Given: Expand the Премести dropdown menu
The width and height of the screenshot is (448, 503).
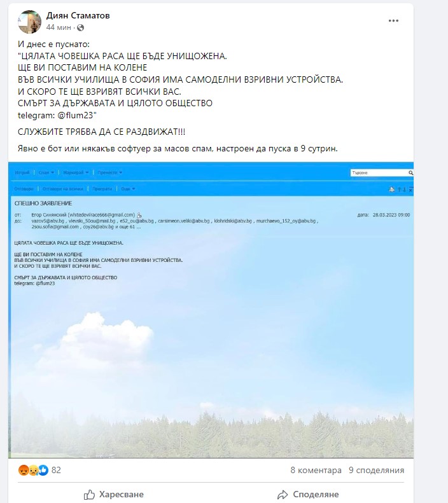Looking at the screenshot, I should click(x=109, y=172).
